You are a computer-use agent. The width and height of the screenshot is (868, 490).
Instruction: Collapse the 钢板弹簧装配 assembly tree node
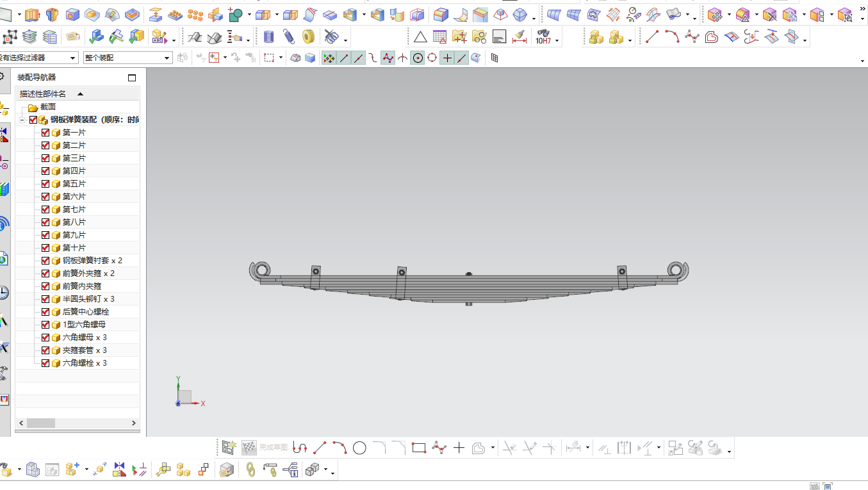click(23, 120)
